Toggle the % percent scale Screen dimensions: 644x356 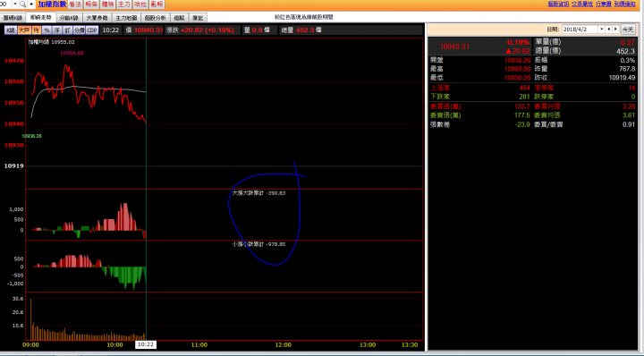click(x=47, y=30)
